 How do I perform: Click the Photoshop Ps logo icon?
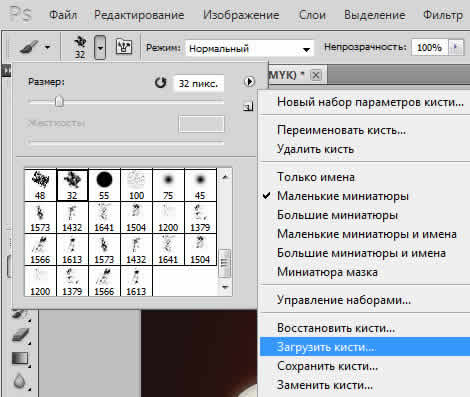pos(20,14)
